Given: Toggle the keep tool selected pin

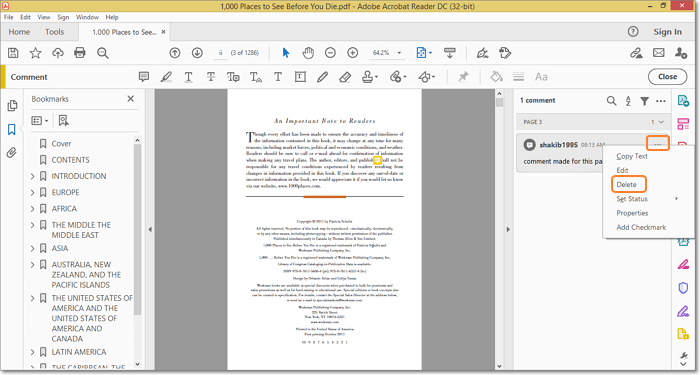Looking at the screenshot, I should click(x=463, y=77).
